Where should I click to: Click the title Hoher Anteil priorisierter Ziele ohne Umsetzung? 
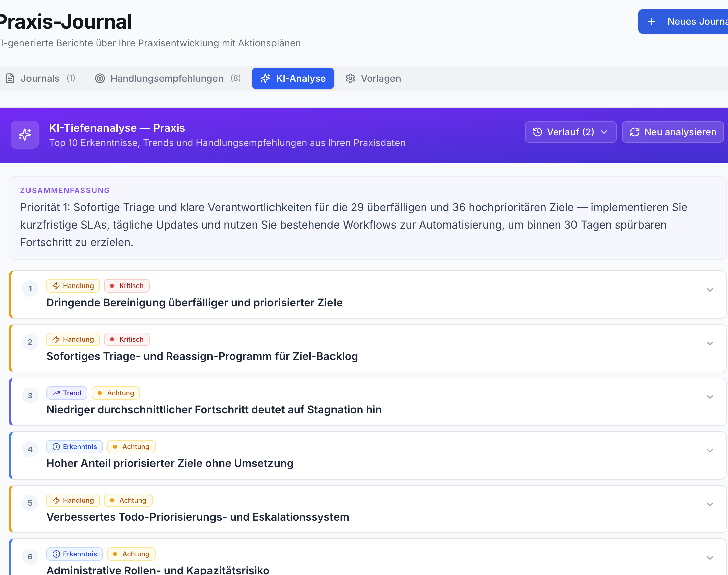[x=170, y=463]
